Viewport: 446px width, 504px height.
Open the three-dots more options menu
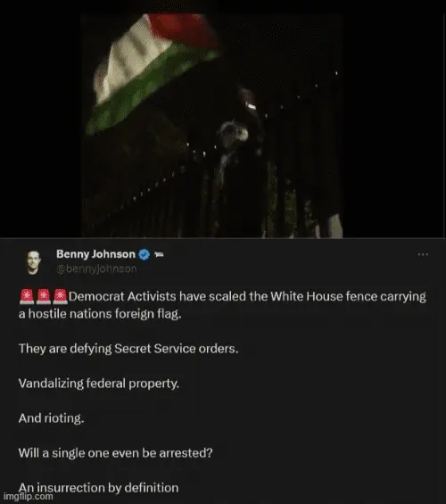(x=423, y=254)
